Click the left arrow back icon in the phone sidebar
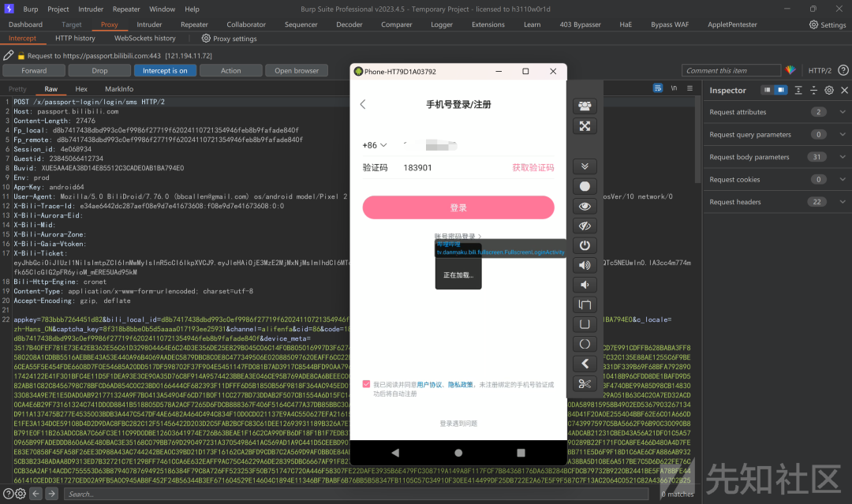Viewport: 852px width, 504px height. click(585, 364)
